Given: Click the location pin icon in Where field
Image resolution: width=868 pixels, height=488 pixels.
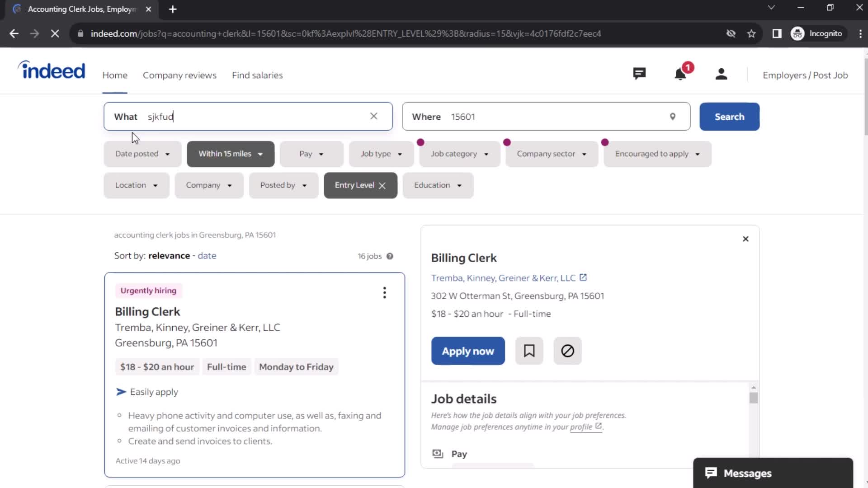Looking at the screenshot, I should point(672,116).
